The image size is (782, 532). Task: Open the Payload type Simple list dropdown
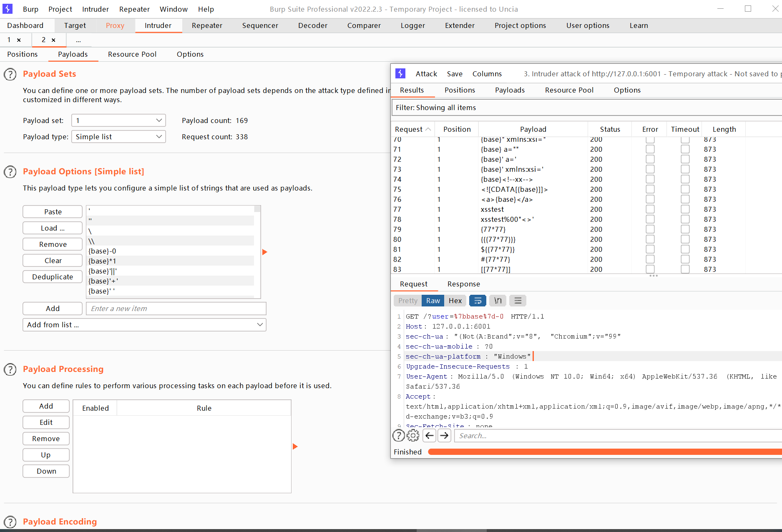coord(118,137)
